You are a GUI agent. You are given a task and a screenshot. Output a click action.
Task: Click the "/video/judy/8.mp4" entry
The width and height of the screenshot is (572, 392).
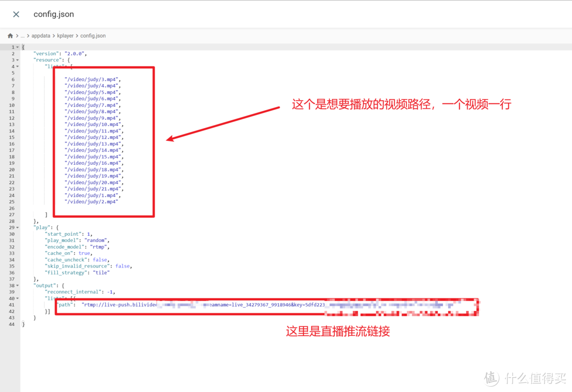tap(93, 112)
